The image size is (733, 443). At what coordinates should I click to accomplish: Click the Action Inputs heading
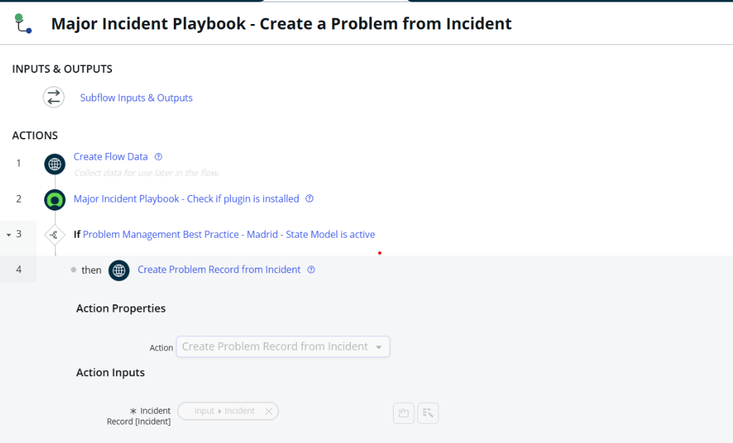110,372
